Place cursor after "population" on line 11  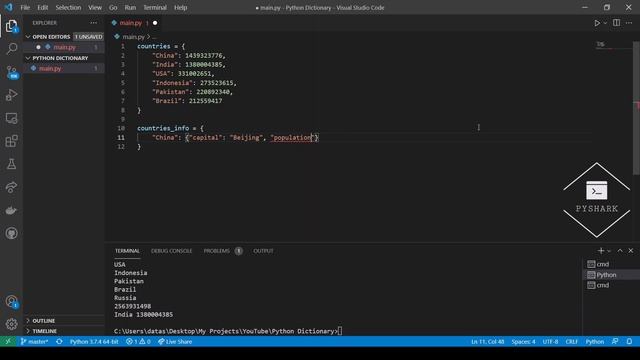point(311,138)
